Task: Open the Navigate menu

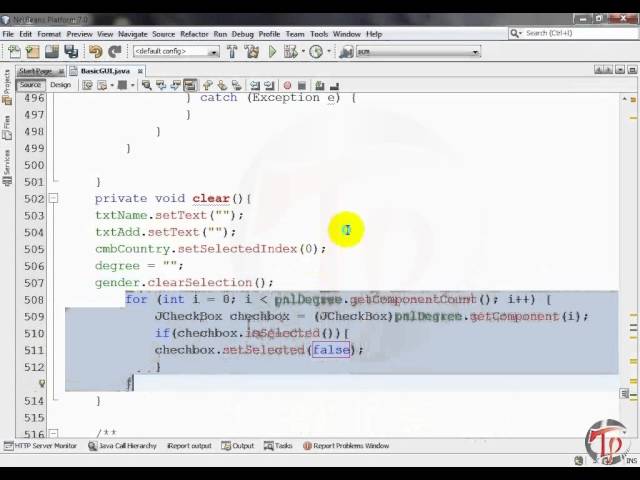Action: pyautogui.click(x=133, y=34)
